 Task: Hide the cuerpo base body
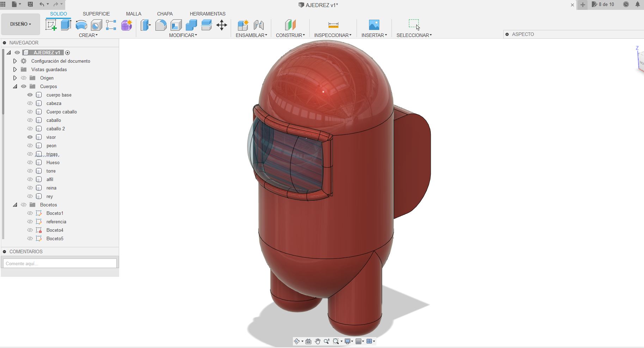click(30, 95)
